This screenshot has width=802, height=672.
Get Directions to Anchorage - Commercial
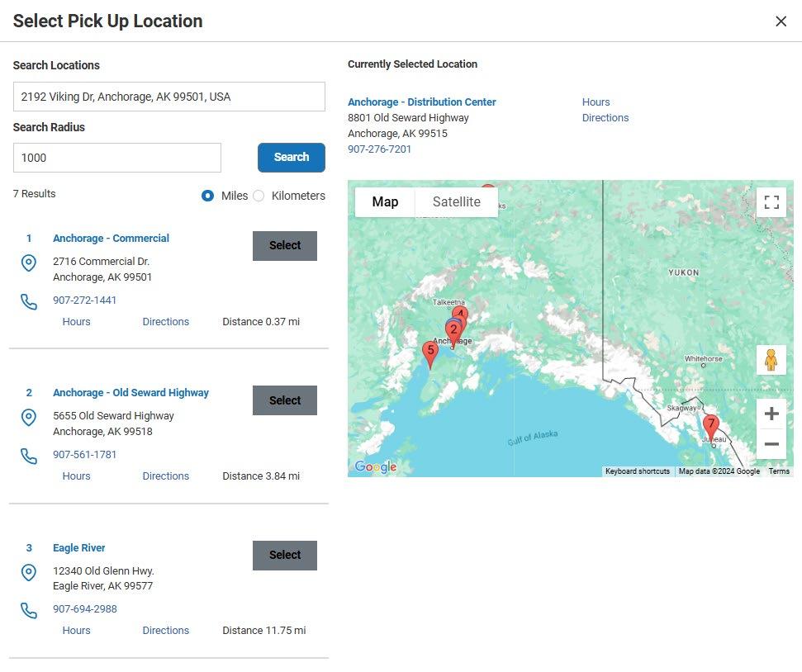pos(166,322)
